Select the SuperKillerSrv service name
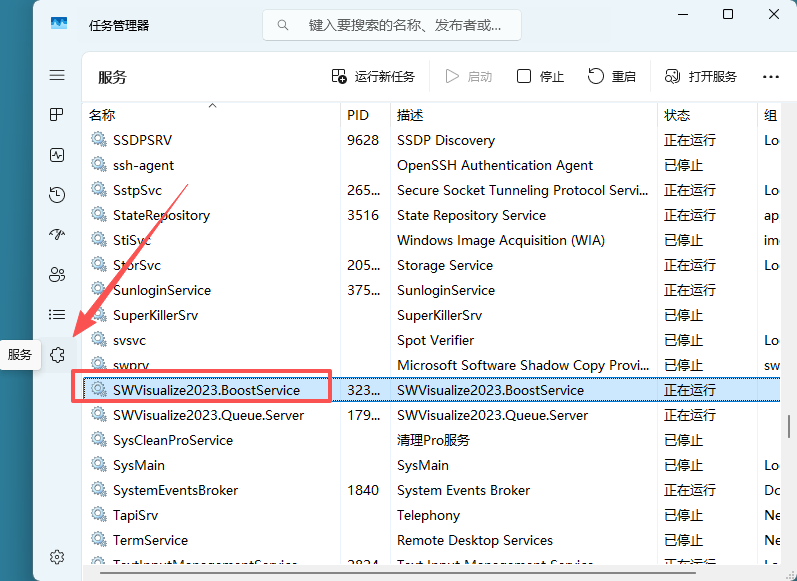This screenshot has height=581, width=797. tap(156, 315)
